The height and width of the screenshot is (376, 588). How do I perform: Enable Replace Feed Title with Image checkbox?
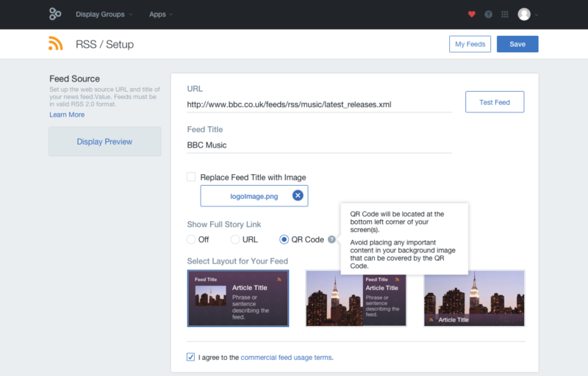pyautogui.click(x=191, y=177)
